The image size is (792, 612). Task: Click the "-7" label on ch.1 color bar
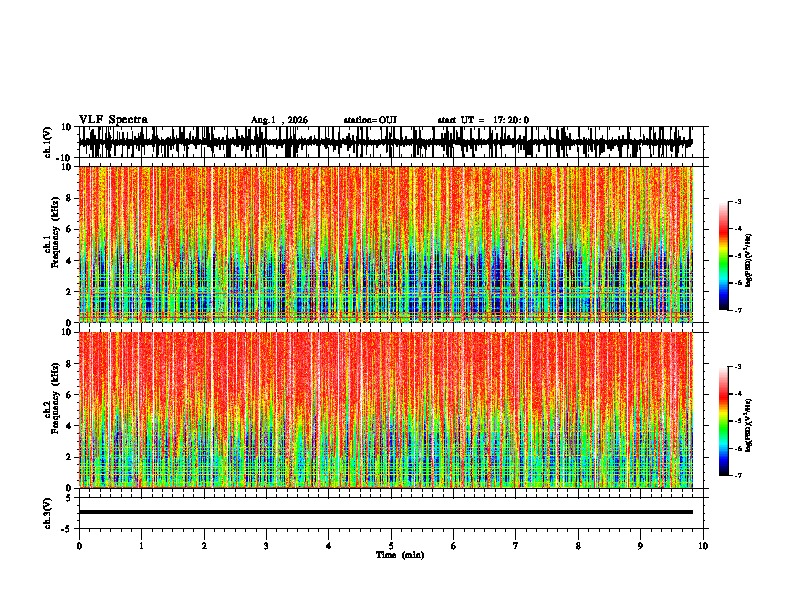(x=738, y=310)
